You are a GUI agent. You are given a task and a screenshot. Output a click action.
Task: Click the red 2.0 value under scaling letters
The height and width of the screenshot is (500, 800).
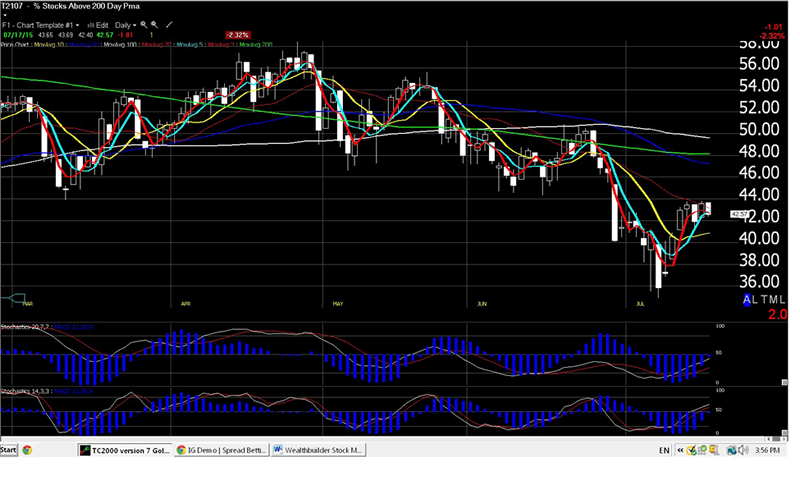pos(778,314)
